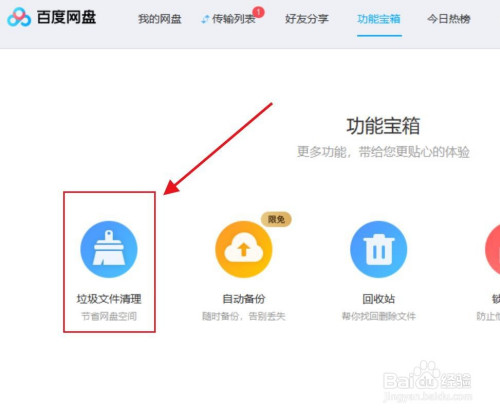Open the 自动备份 cloud upload icon
The image size is (500, 414).
click(244, 249)
